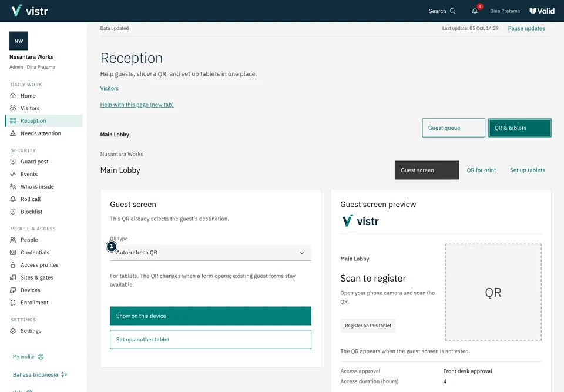
Task: Click the Reception QR icon
Action: click(x=13, y=121)
